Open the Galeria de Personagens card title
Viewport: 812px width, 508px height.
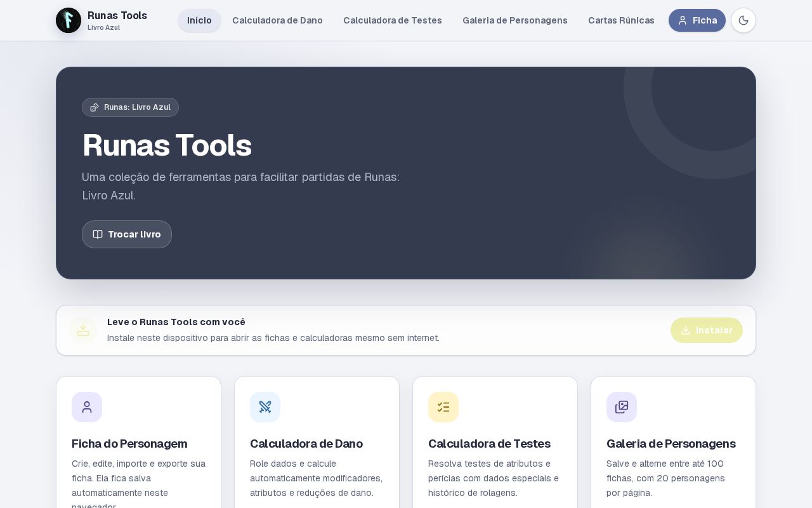(671, 444)
